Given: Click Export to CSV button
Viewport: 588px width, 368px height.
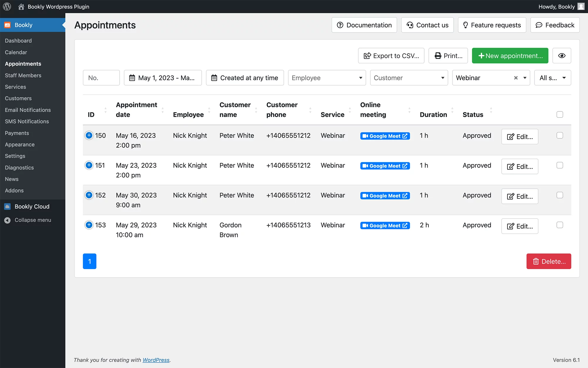Looking at the screenshot, I should point(391,56).
